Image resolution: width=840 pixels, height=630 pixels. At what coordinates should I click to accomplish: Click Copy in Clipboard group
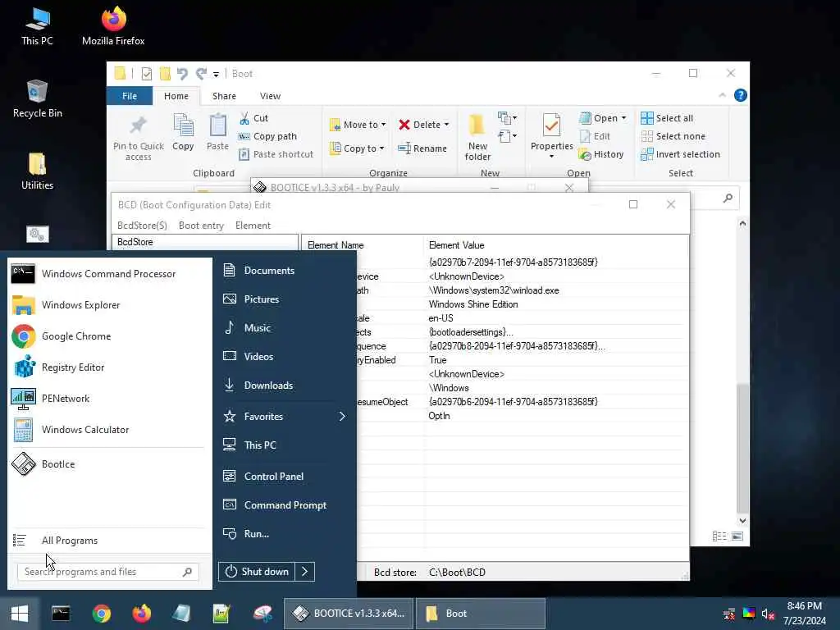[183, 132]
